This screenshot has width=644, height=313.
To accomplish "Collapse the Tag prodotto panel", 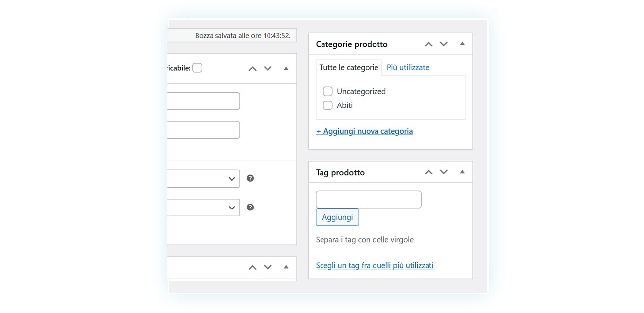I will (x=462, y=172).
